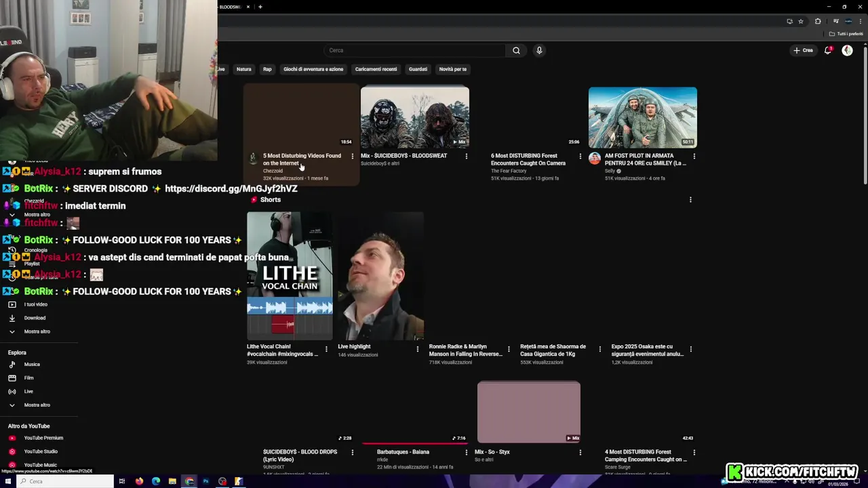Open the Chrome extensions puzzle icon
Image resolution: width=868 pixels, height=488 pixels.
[x=818, y=21]
